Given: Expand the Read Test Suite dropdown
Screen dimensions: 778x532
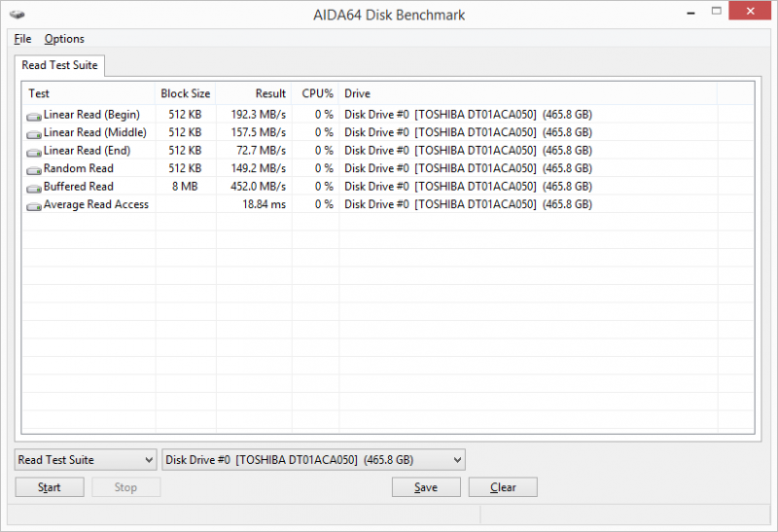Looking at the screenshot, I should pos(86,460).
